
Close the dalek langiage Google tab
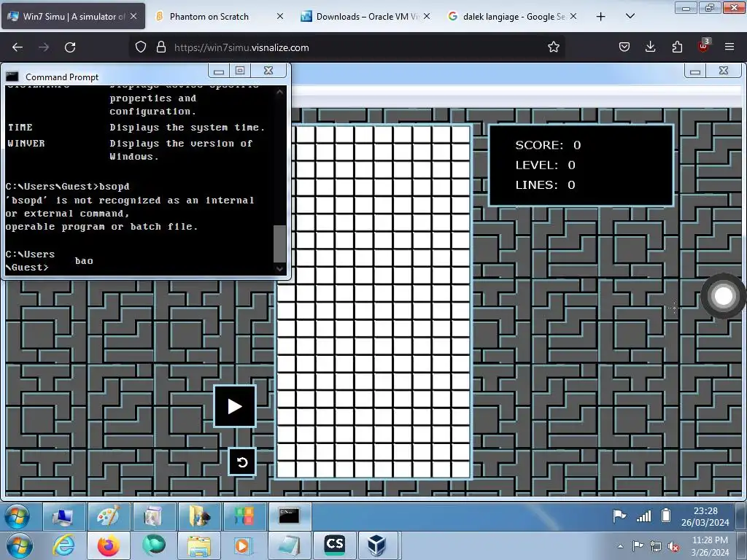click(573, 17)
